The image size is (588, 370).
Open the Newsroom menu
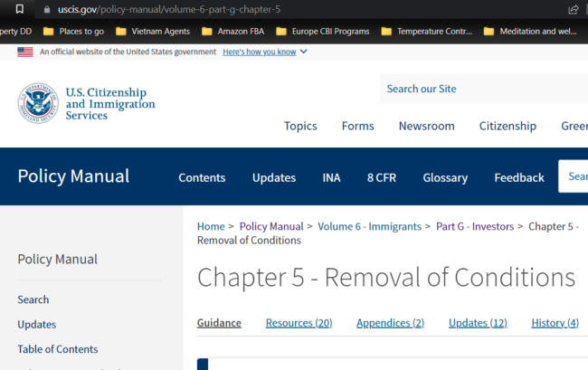click(426, 126)
